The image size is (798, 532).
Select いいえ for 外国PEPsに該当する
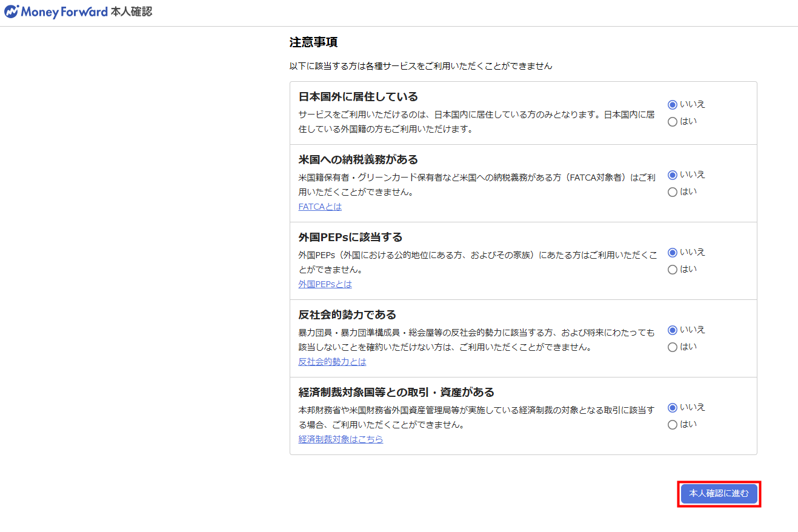672,253
